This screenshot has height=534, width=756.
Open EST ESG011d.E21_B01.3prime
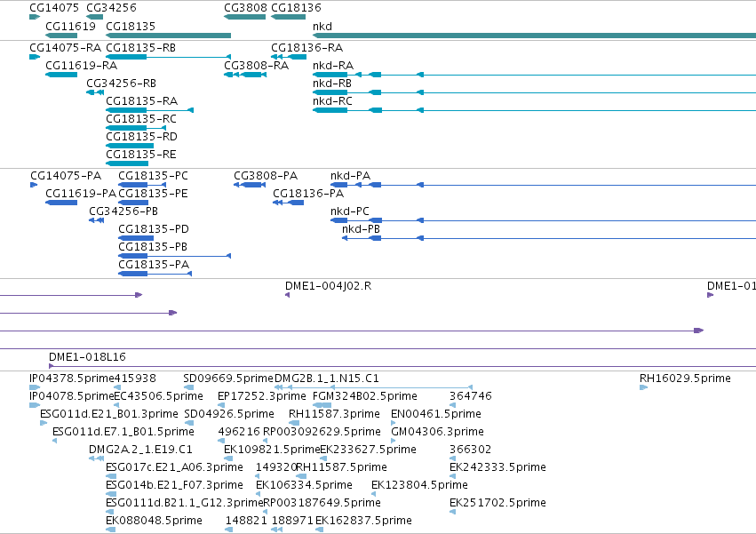pyautogui.click(x=44, y=423)
